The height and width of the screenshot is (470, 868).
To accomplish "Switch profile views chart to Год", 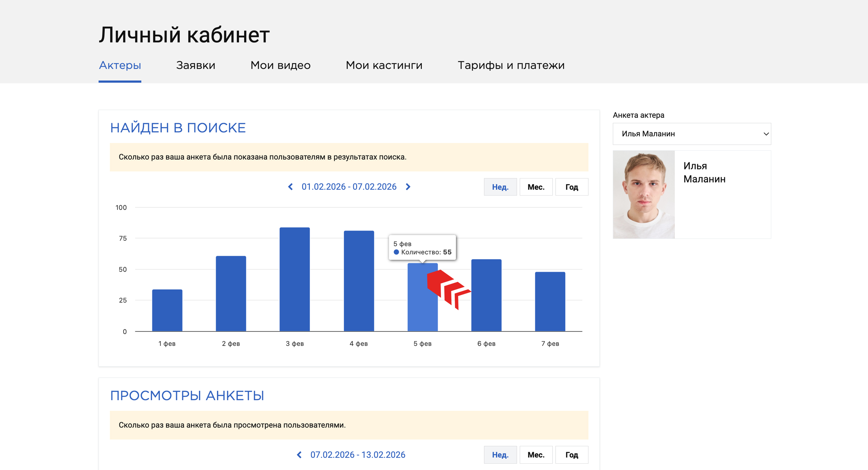I will tap(571, 455).
